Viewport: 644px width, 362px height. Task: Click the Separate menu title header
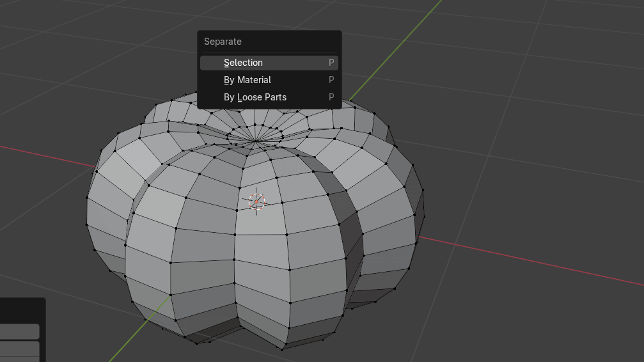[223, 42]
